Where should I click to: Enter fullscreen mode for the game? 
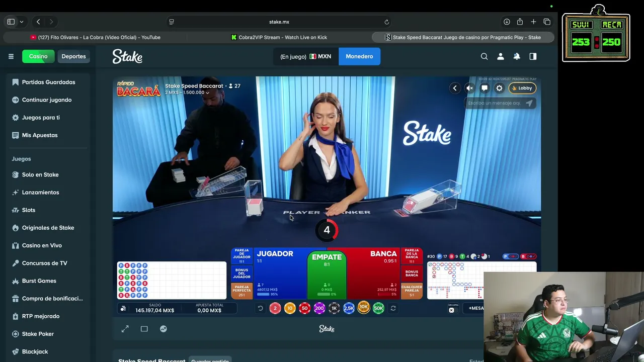click(125, 329)
